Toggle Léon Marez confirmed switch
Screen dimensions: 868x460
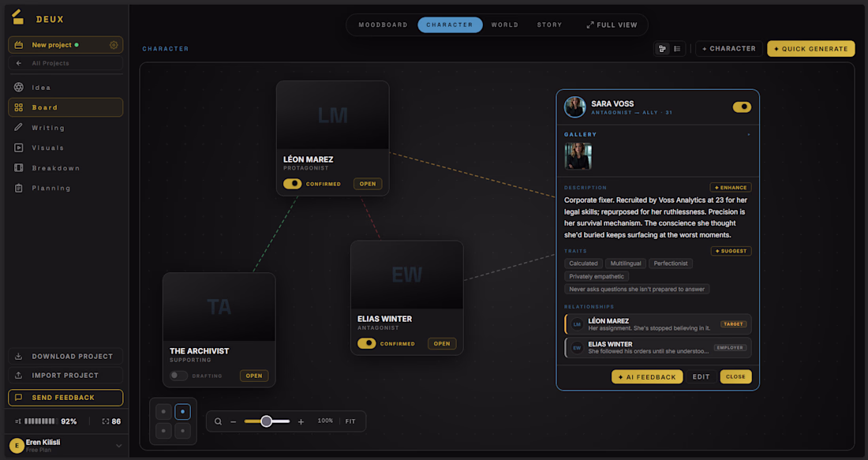[x=292, y=184]
